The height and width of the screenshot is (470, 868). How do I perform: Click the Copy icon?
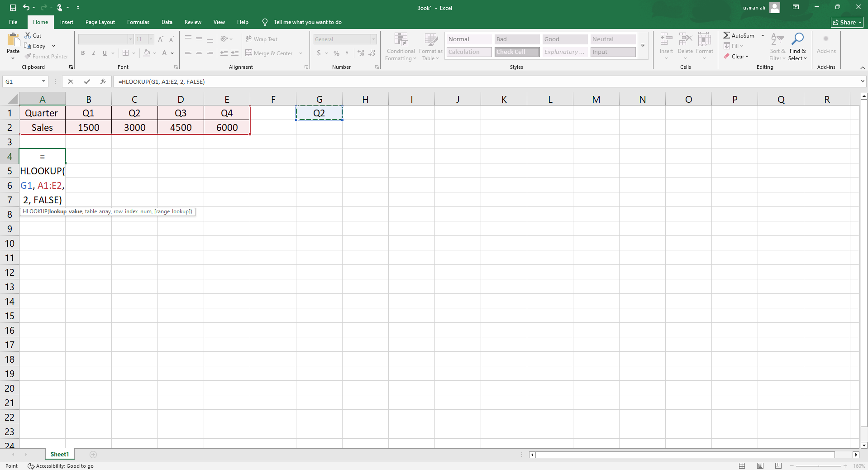point(28,46)
